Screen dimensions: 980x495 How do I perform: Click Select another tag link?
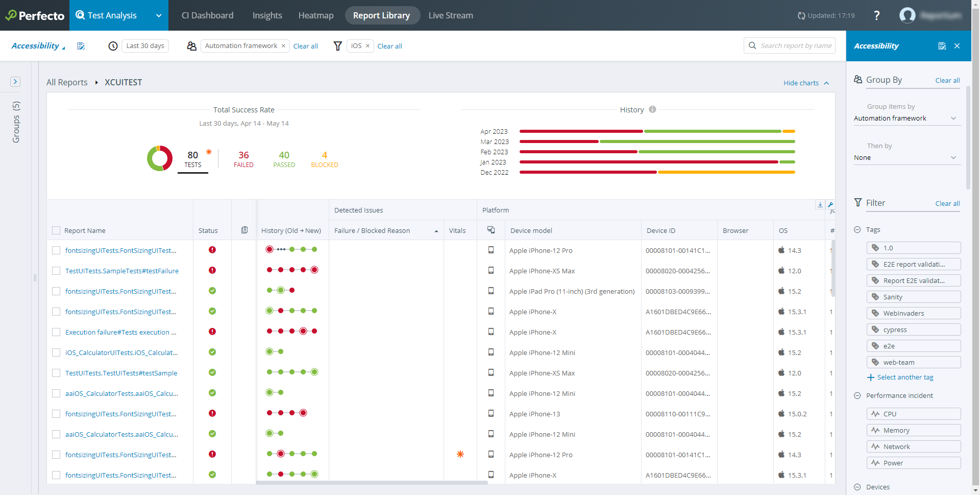point(904,377)
